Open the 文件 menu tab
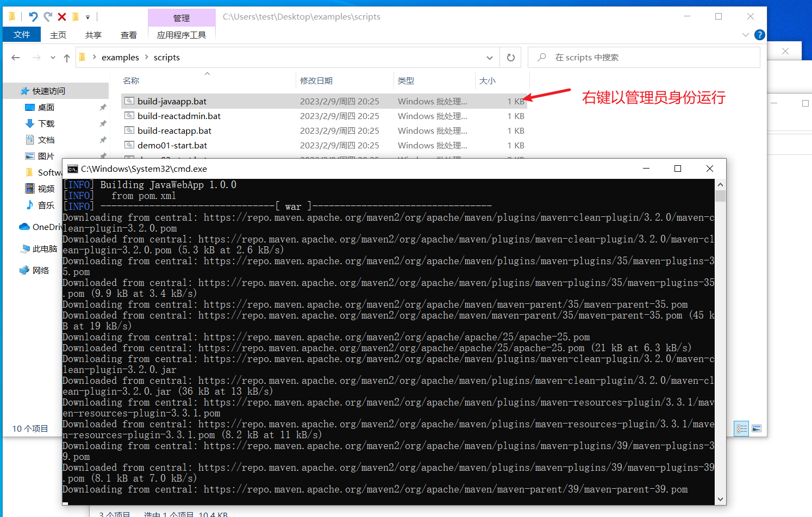 click(x=22, y=35)
